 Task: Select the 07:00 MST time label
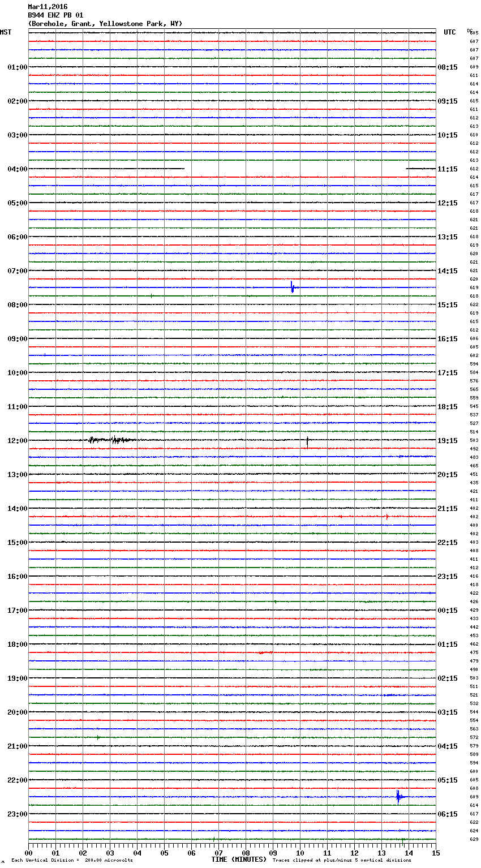point(18,271)
